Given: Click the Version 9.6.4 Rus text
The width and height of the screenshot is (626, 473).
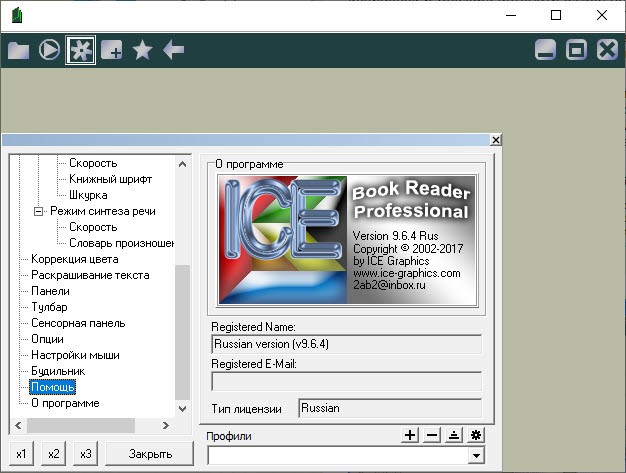Looking at the screenshot, I should click(x=395, y=236).
